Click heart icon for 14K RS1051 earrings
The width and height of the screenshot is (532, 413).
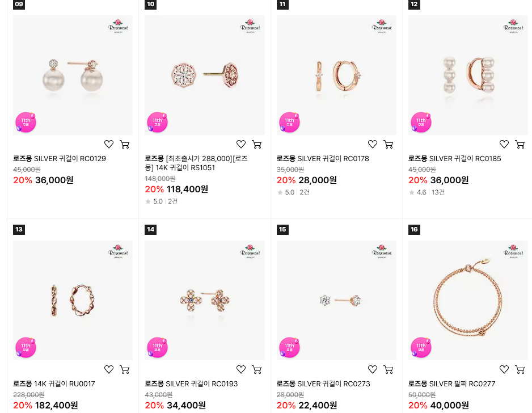coord(241,144)
